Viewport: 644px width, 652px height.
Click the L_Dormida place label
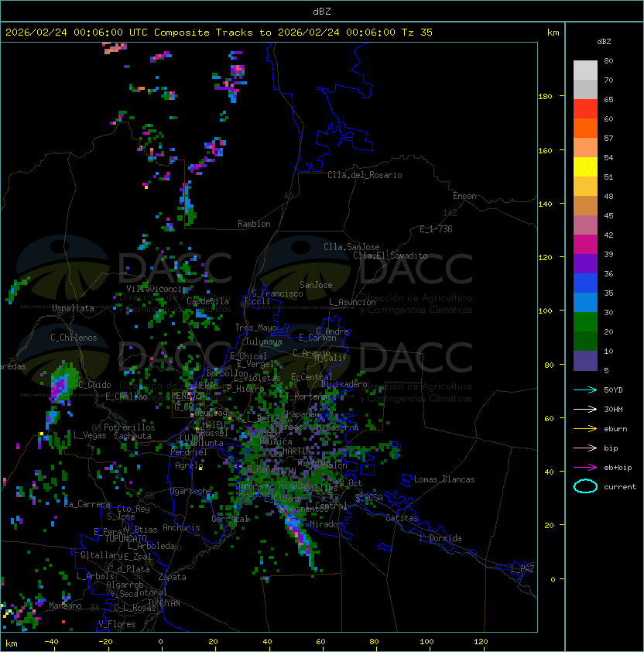click(440, 538)
